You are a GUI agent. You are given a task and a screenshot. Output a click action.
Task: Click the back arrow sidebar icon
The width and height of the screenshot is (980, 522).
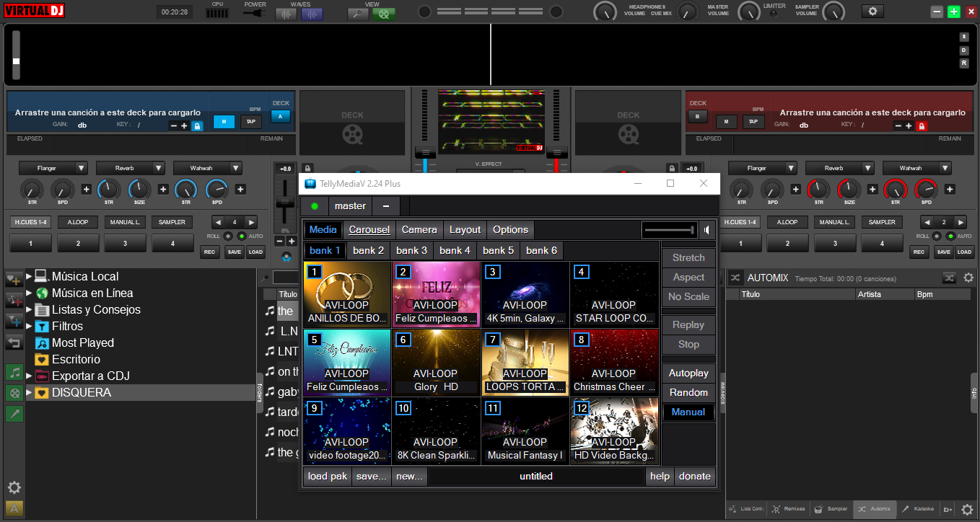[x=14, y=342]
